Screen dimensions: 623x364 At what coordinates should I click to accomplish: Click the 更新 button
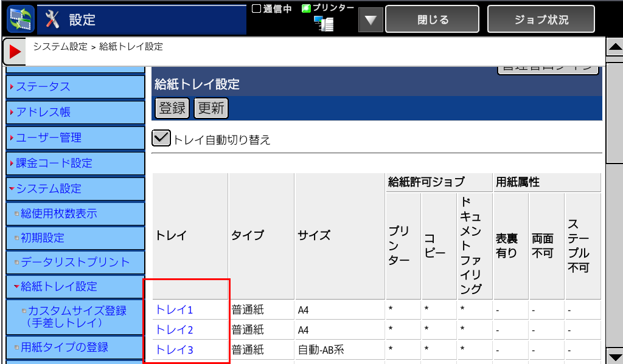(x=211, y=108)
